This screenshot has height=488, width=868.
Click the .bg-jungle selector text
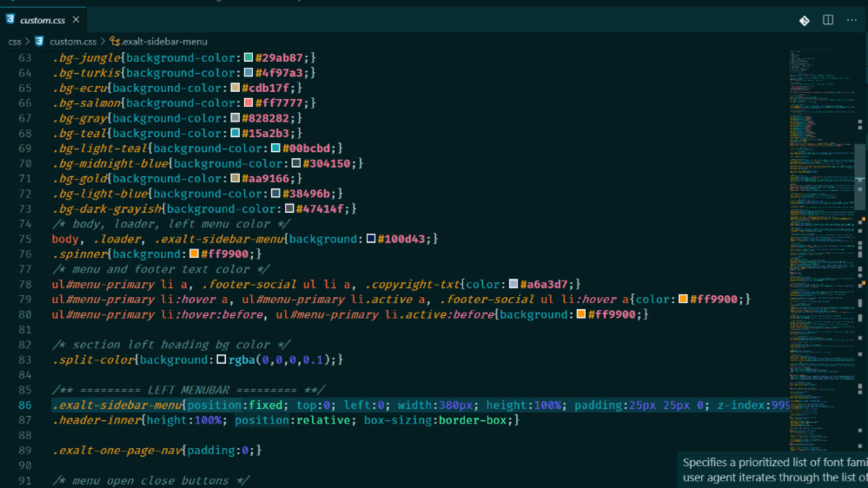[86, 58]
